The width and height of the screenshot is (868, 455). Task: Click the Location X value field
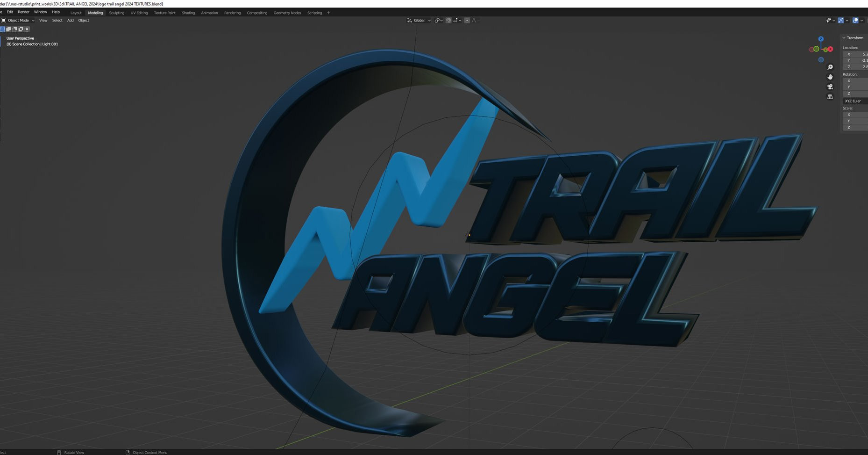pos(857,54)
